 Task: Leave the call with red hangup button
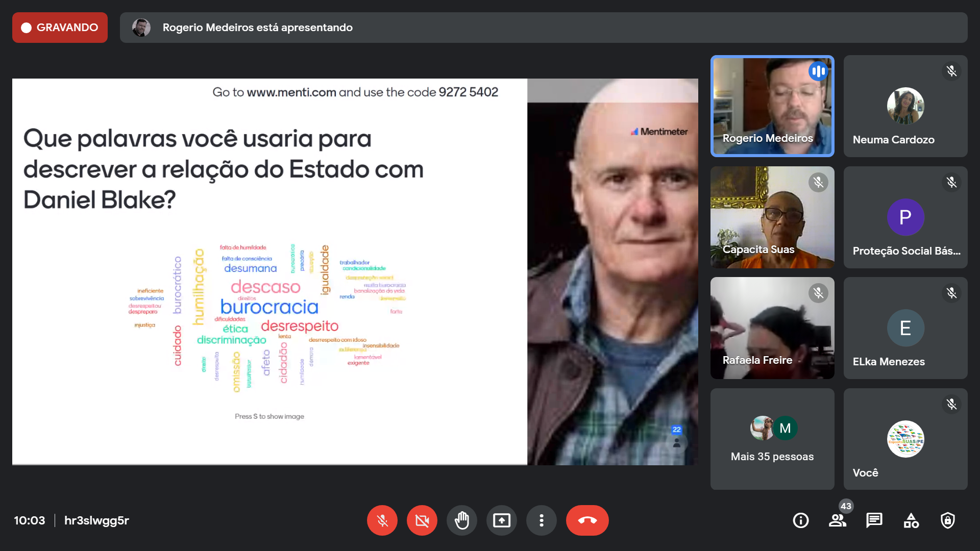point(587,520)
